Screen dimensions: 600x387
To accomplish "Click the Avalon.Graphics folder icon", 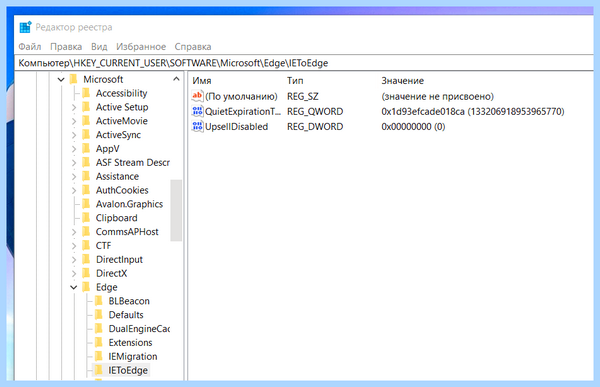I will point(86,204).
